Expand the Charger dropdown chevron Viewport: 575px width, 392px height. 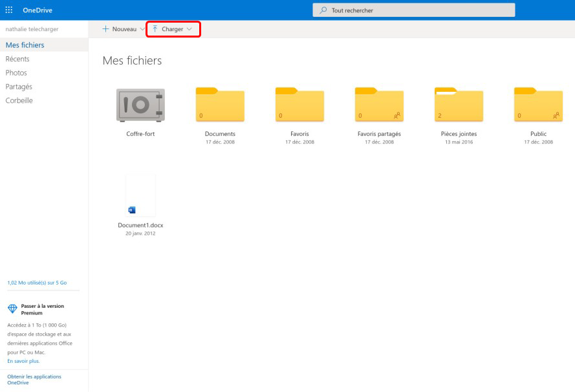190,29
